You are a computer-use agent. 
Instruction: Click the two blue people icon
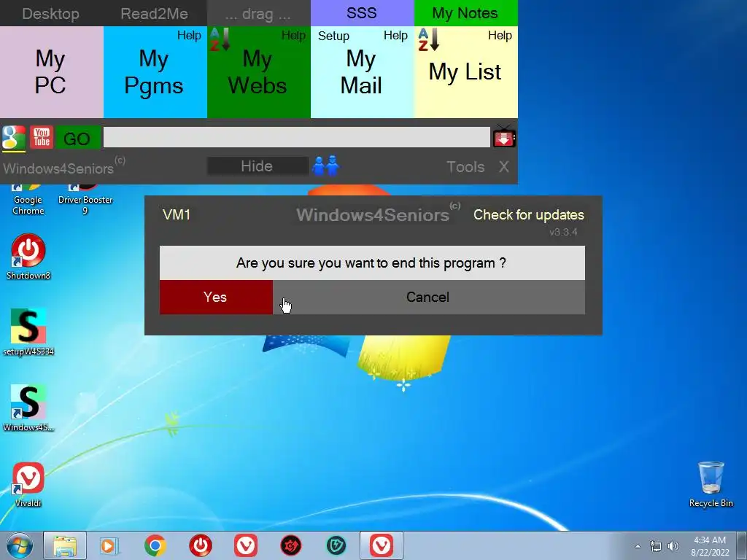[326, 166]
